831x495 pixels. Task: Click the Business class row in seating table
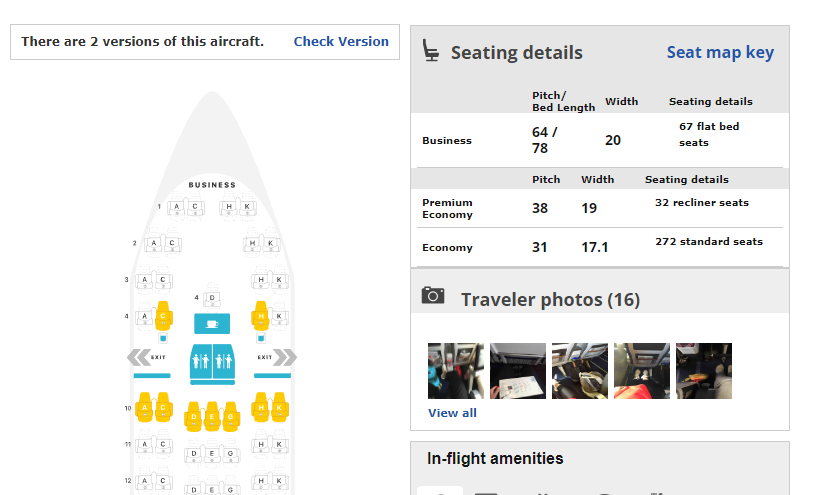(600, 141)
